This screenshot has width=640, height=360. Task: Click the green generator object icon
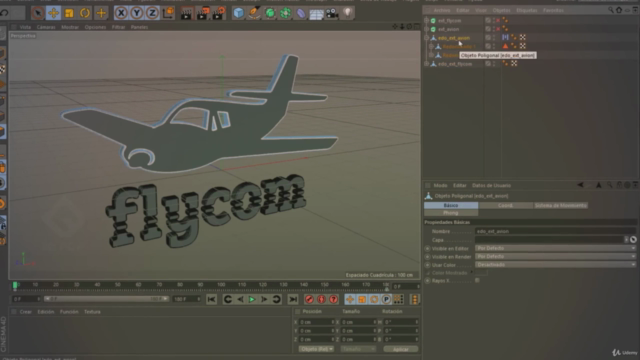pos(270,13)
